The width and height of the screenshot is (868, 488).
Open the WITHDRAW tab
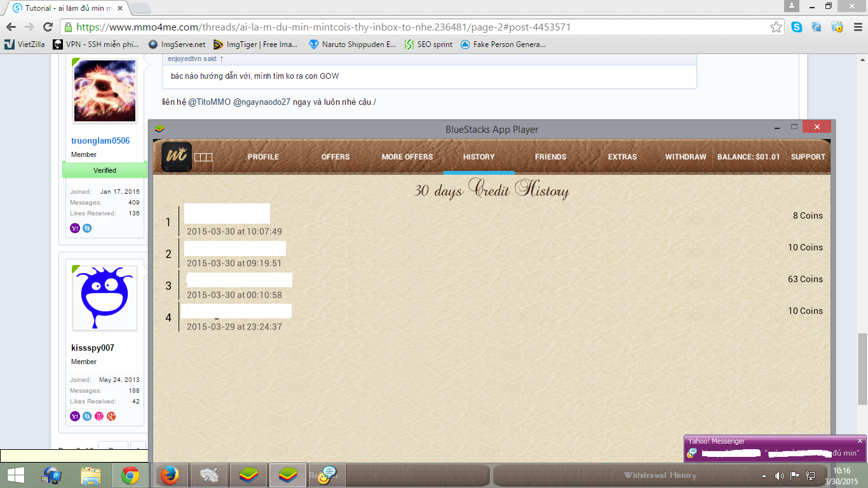[686, 157]
